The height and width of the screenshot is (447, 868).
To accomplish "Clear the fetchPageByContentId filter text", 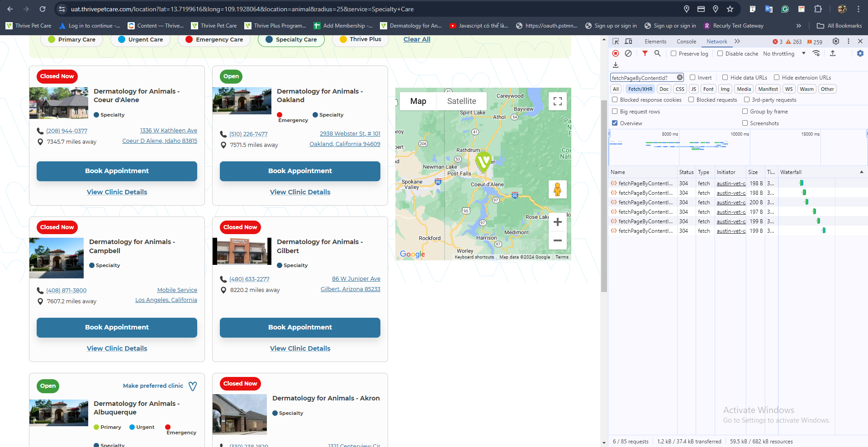I will point(680,78).
